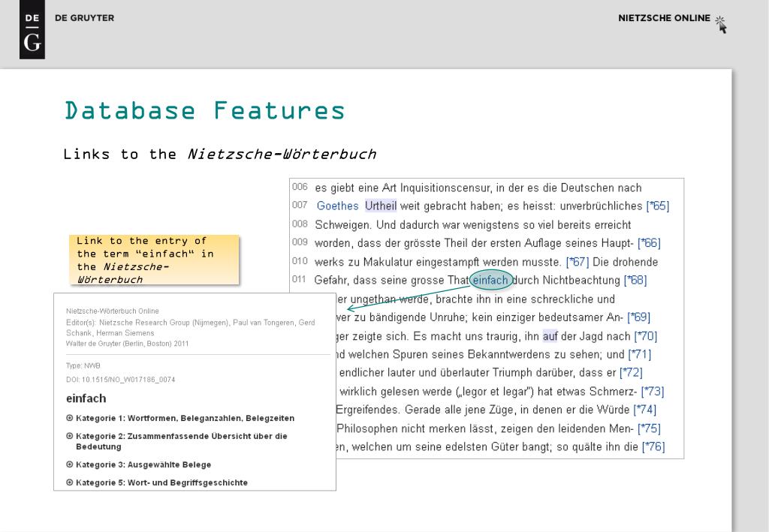Open footnote reference [*72]
The height and width of the screenshot is (532, 769).
pyautogui.click(x=631, y=373)
